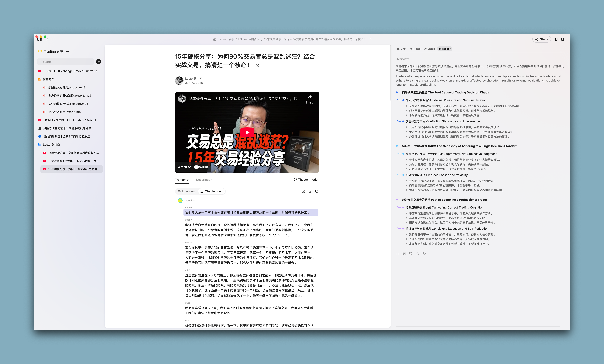Open the Description tab
Screen dimensions: 604x364
[204, 180]
